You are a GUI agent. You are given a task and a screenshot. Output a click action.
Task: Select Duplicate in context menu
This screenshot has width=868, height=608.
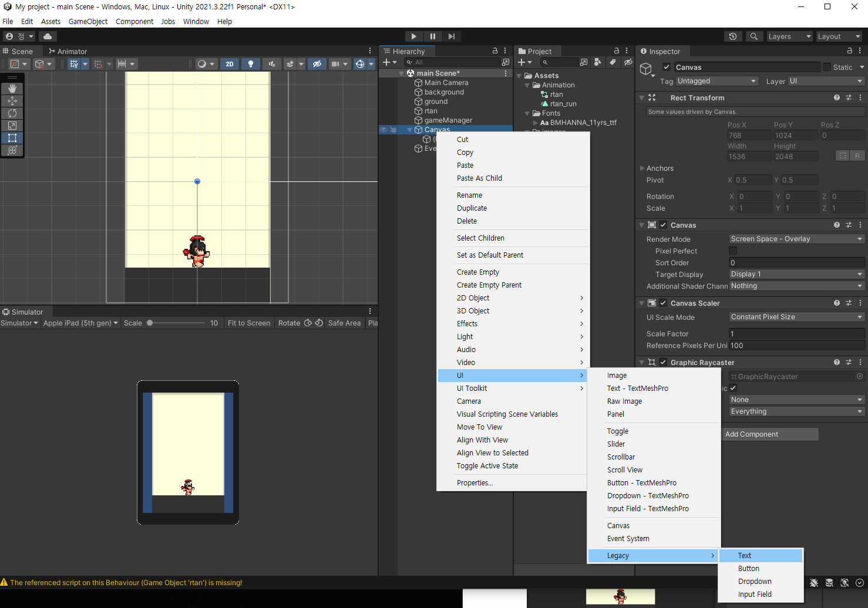coord(513,208)
